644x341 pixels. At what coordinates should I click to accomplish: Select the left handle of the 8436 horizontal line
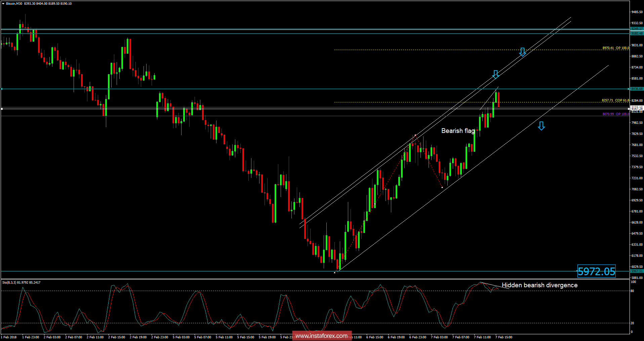tap(2, 89)
